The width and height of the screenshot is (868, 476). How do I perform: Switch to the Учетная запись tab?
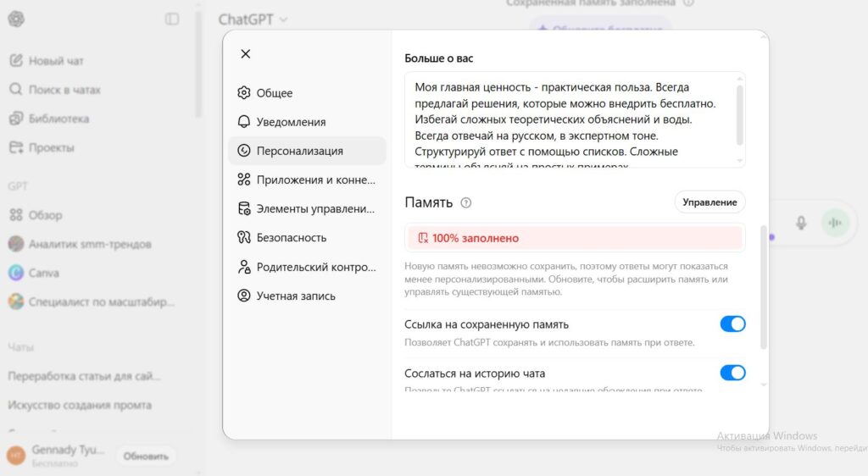click(x=295, y=296)
